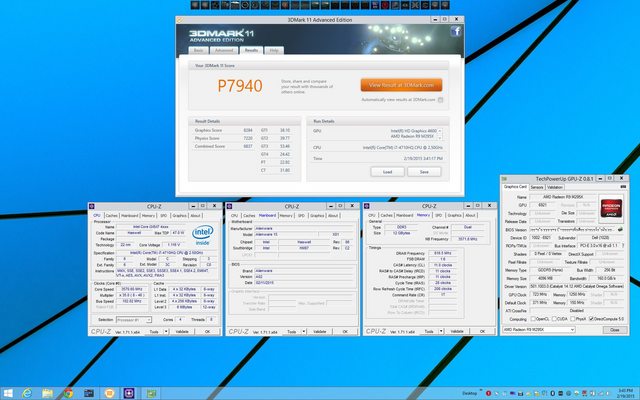Click the Intel Inside logo in CPU-Z
640x400 pixels.
point(202,235)
